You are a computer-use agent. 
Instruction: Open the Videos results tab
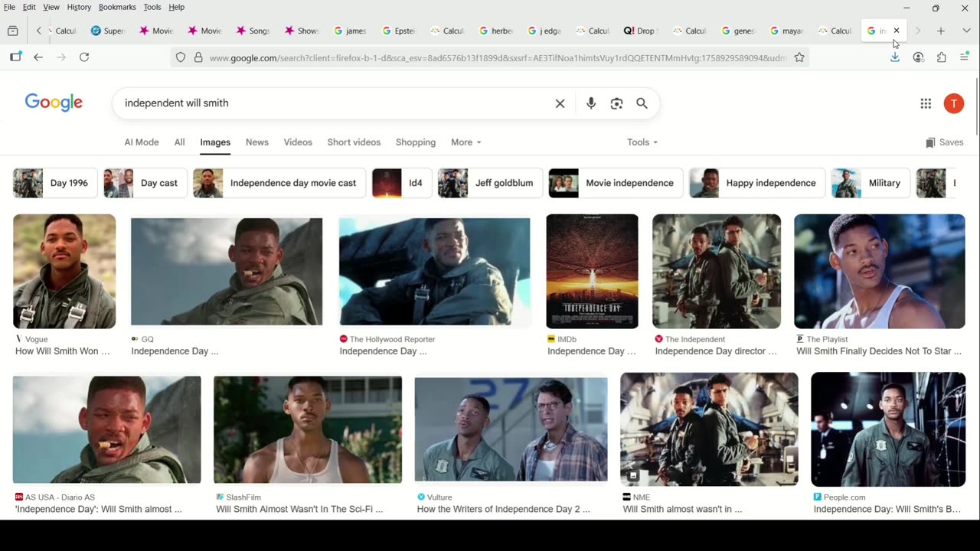pyautogui.click(x=298, y=142)
